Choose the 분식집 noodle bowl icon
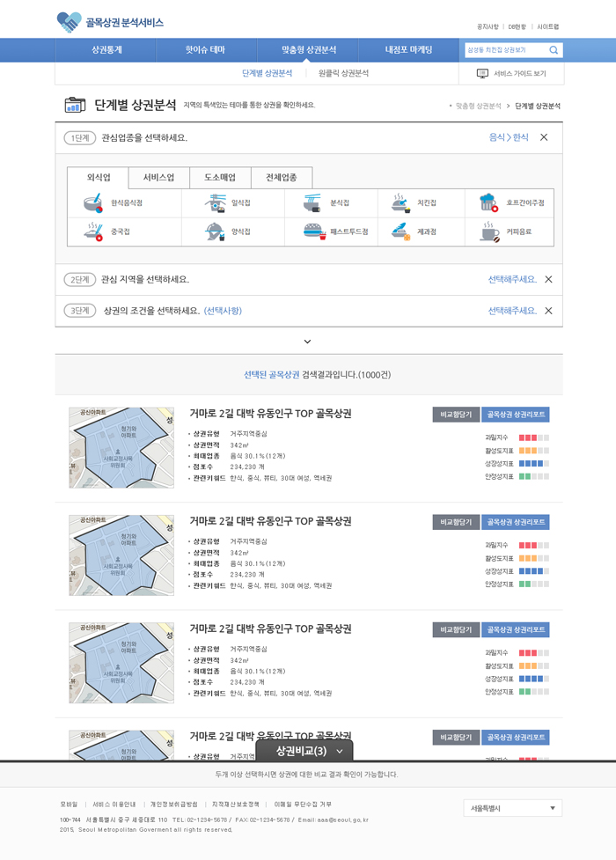Viewport: 616px width, 860px height. [313, 202]
